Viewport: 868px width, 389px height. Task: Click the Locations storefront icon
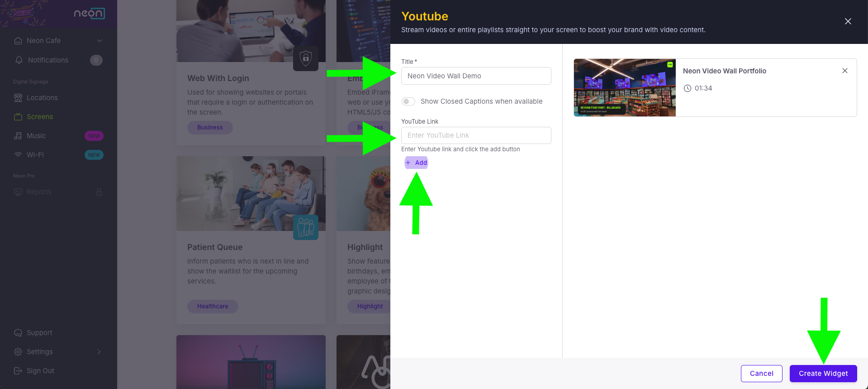tap(18, 98)
